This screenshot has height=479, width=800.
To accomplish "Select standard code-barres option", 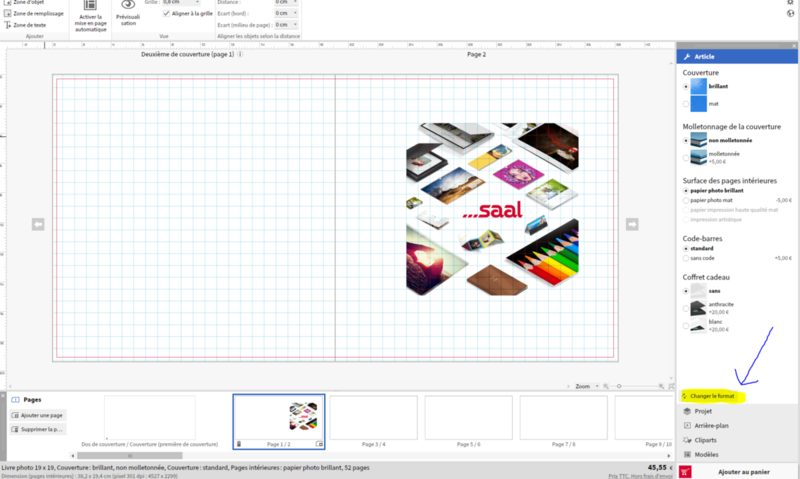I will click(686, 248).
